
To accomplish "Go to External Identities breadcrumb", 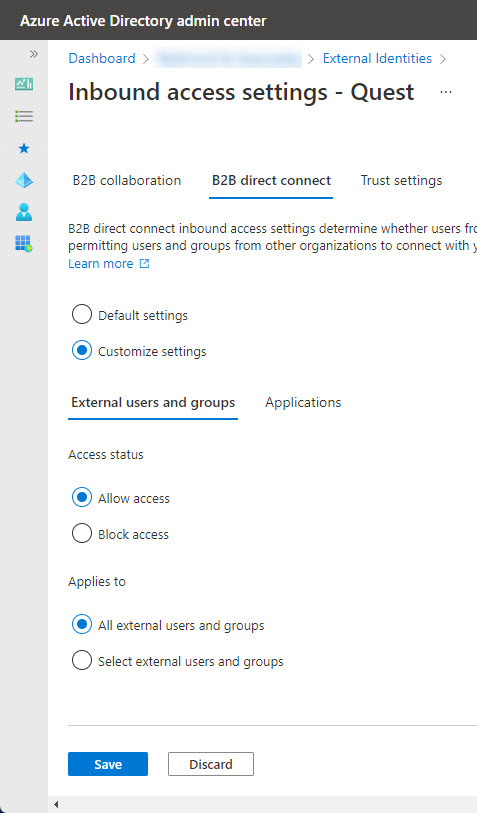I will pyautogui.click(x=377, y=58).
